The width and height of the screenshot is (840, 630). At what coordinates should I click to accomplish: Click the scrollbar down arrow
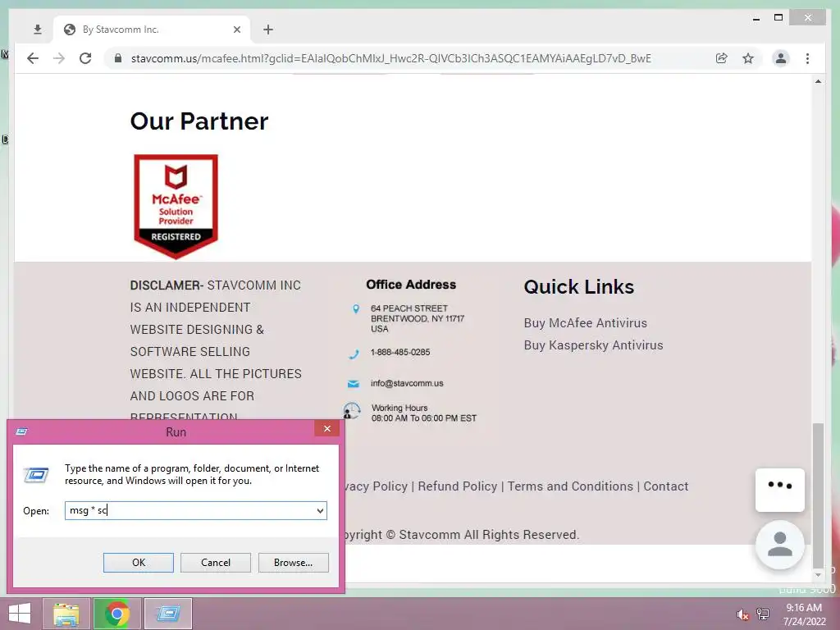[x=818, y=575]
